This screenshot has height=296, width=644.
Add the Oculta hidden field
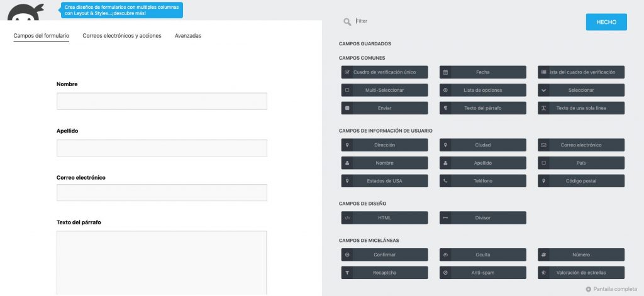pos(482,255)
